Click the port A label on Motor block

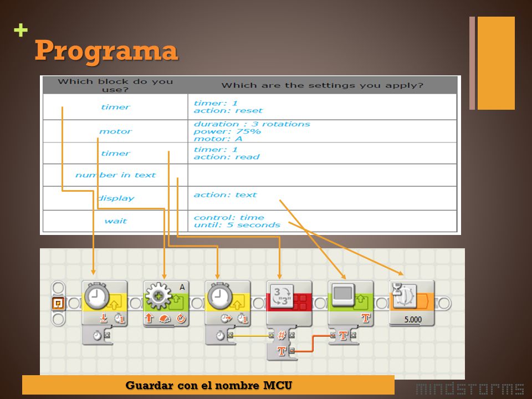[x=182, y=288]
